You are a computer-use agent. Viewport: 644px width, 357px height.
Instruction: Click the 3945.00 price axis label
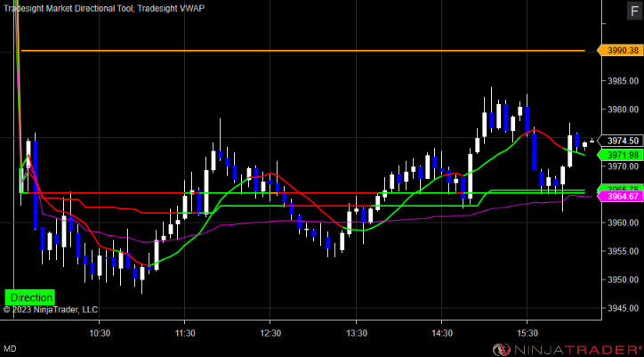pyautogui.click(x=623, y=308)
